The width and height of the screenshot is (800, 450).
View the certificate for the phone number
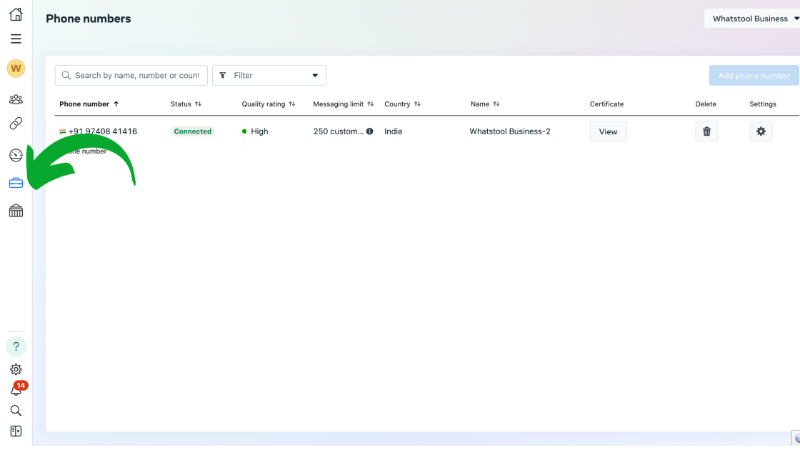point(608,131)
